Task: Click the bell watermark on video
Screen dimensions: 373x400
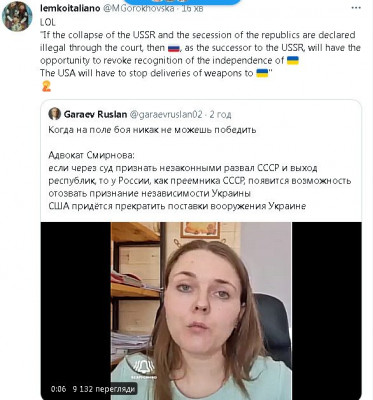Action: [x=146, y=368]
